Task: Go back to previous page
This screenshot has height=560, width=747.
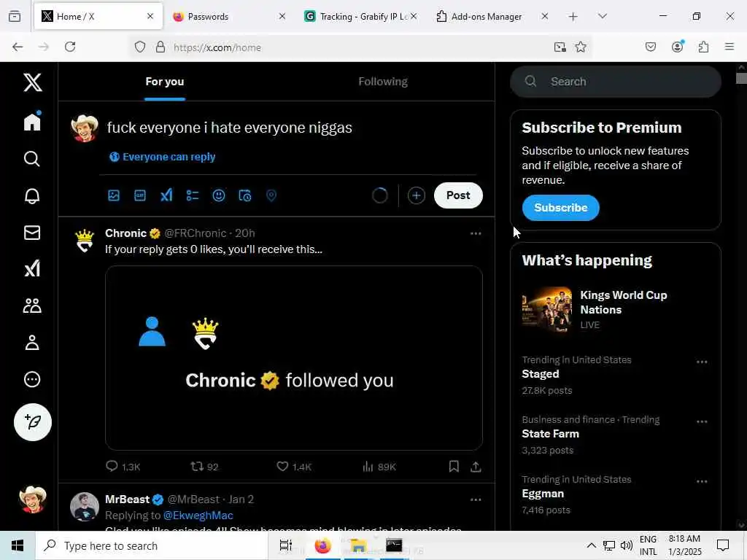Action: point(18,47)
